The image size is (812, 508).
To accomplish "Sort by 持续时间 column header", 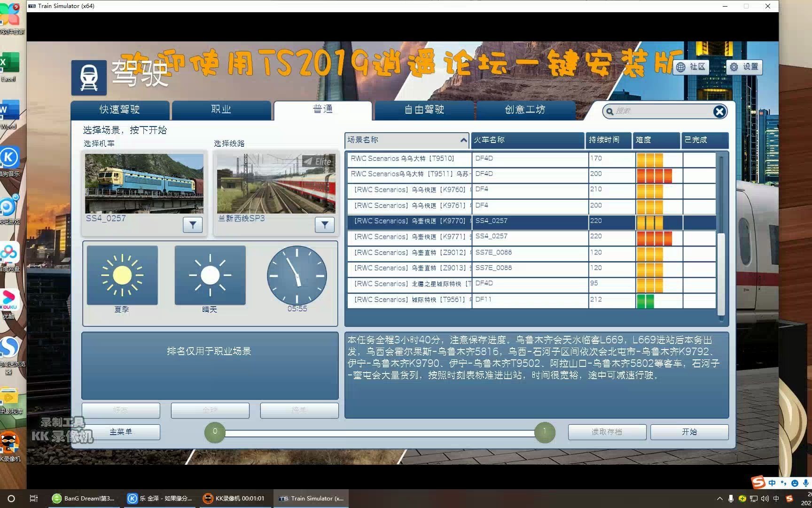I will pos(609,140).
